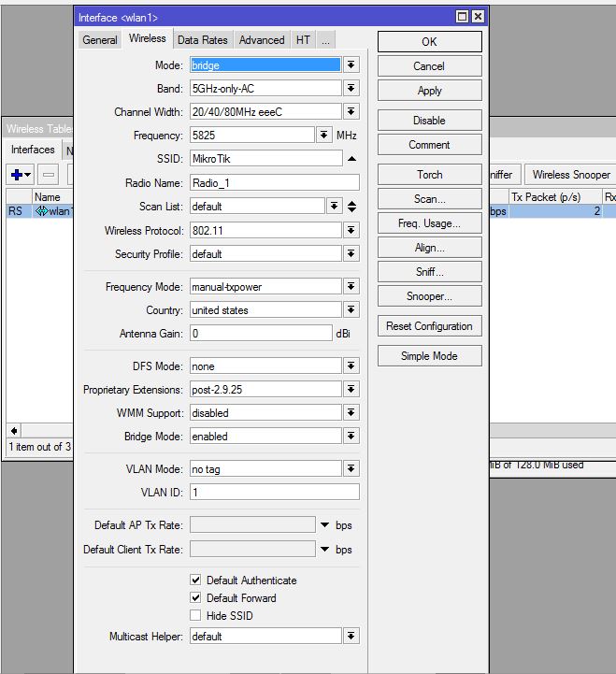The height and width of the screenshot is (674, 616).
Task: Click the Scan... button
Action: coord(429,199)
